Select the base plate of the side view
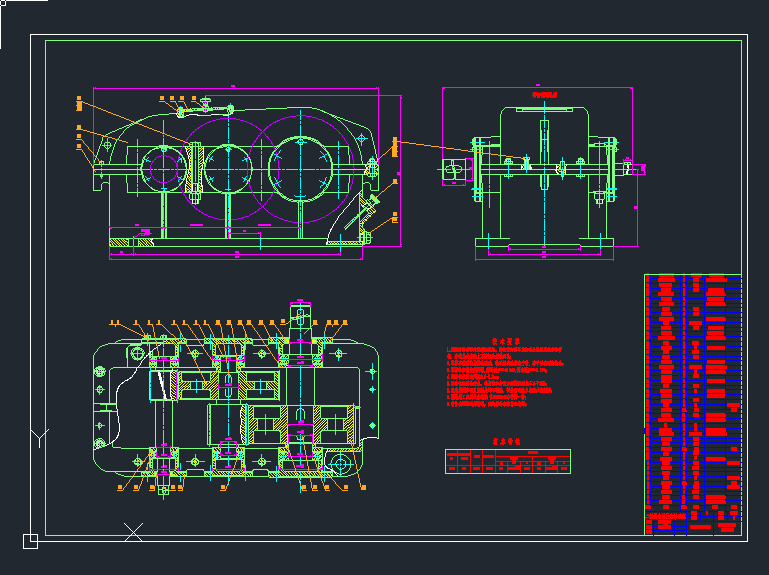This screenshot has height=575, width=769. point(544,243)
